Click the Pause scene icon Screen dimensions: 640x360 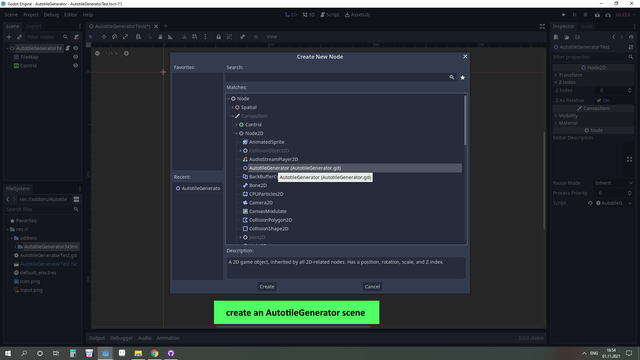[575, 15]
